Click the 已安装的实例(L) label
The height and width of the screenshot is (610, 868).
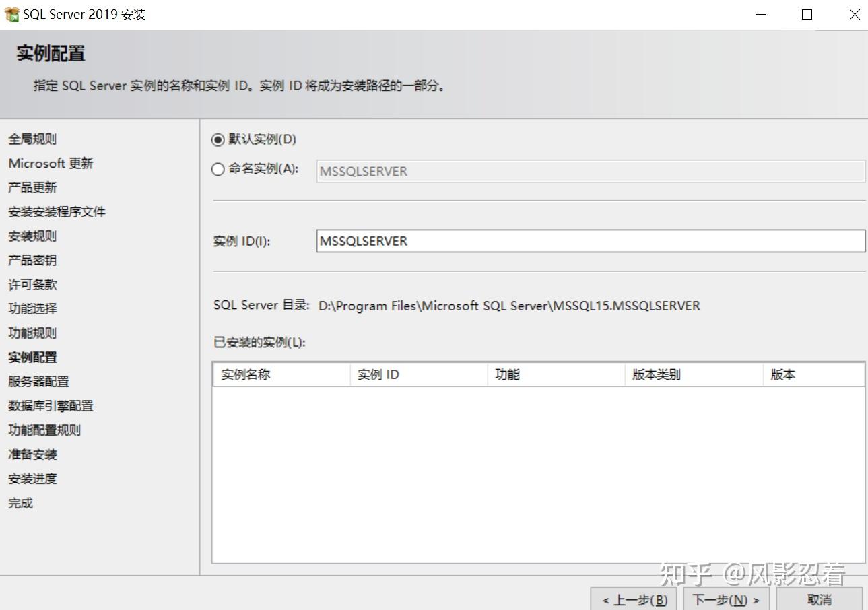tap(259, 342)
